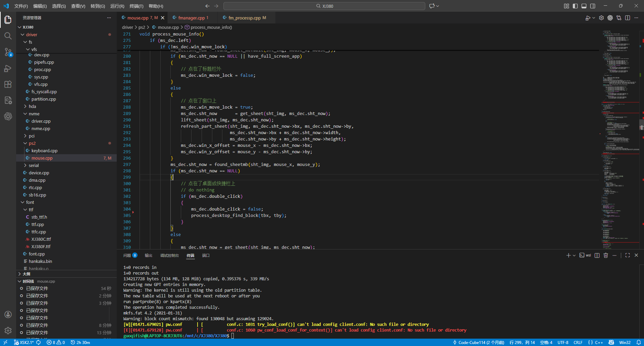
Task: Click the CRLF line ending status item
Action: pos(578,342)
